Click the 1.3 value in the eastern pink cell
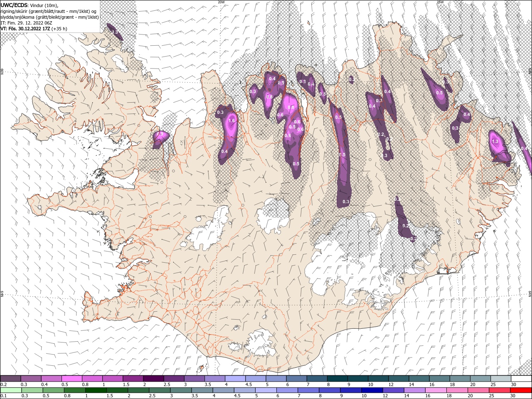Screen dimensions: 532x399 click(x=495, y=141)
